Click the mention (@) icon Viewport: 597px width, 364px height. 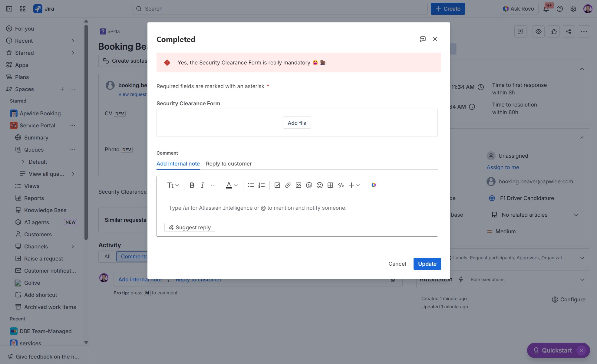click(309, 185)
